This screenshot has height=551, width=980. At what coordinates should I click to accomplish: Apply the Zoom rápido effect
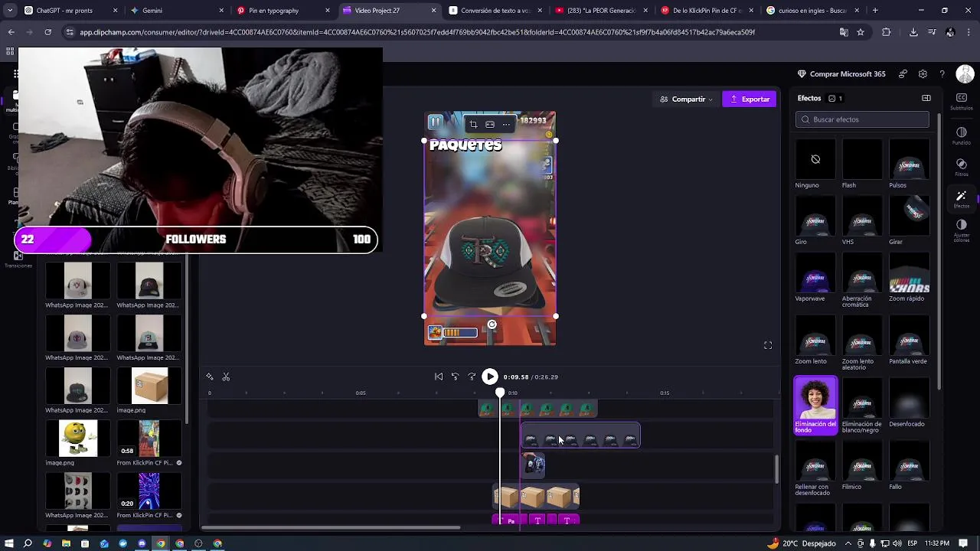(x=909, y=277)
